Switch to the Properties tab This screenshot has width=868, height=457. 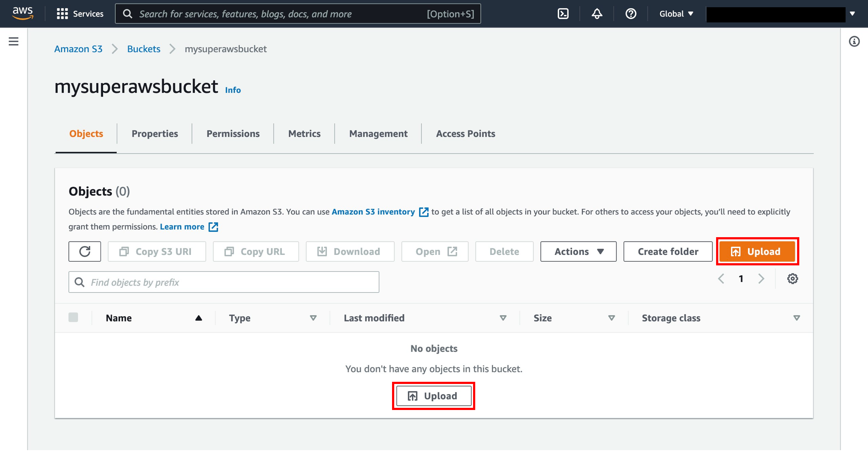click(x=155, y=133)
